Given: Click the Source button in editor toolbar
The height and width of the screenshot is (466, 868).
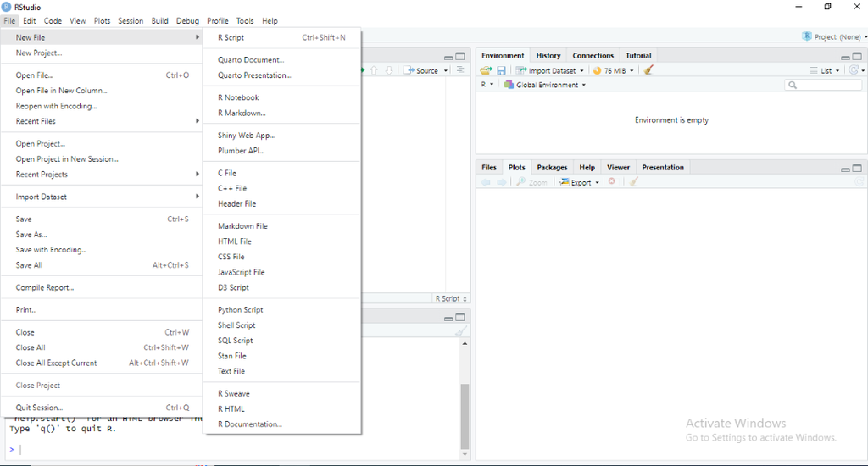Looking at the screenshot, I should click(x=421, y=70).
